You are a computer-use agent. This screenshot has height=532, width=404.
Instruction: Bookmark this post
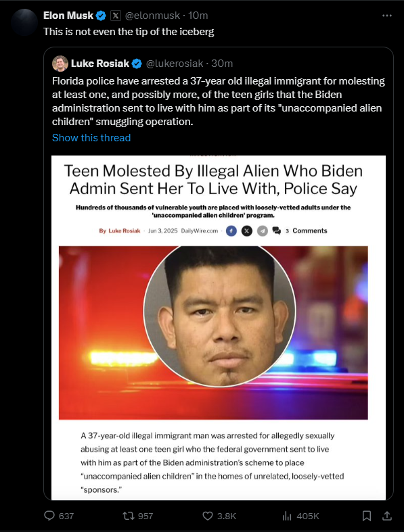367,516
